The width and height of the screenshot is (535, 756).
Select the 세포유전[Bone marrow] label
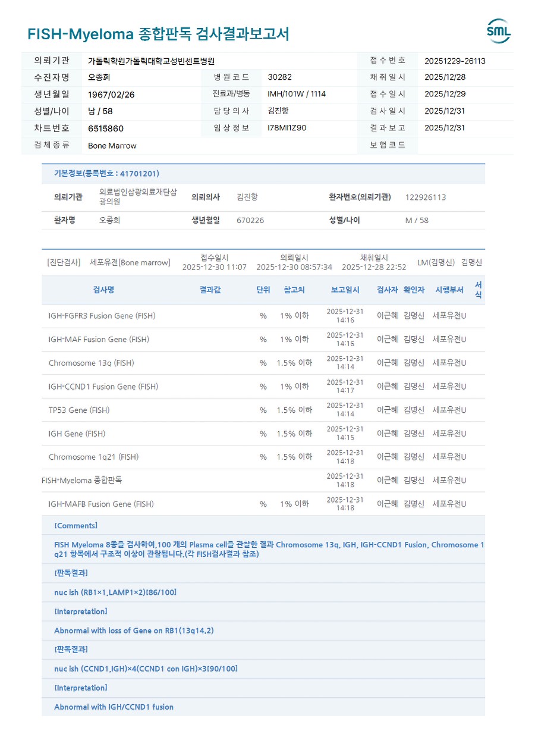(x=130, y=262)
